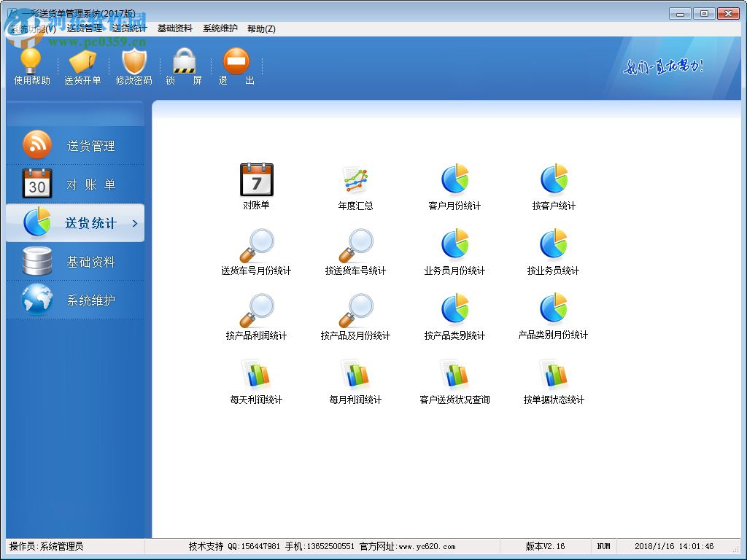Open 每天利润统计 bar chart icon
747x560 pixels.
pyautogui.click(x=256, y=375)
